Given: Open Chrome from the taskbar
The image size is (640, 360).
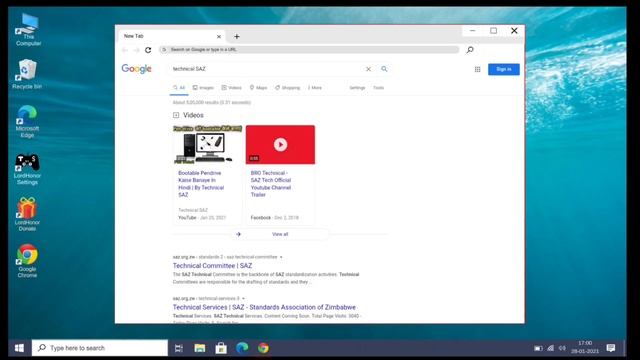Looking at the screenshot, I should (x=263, y=348).
